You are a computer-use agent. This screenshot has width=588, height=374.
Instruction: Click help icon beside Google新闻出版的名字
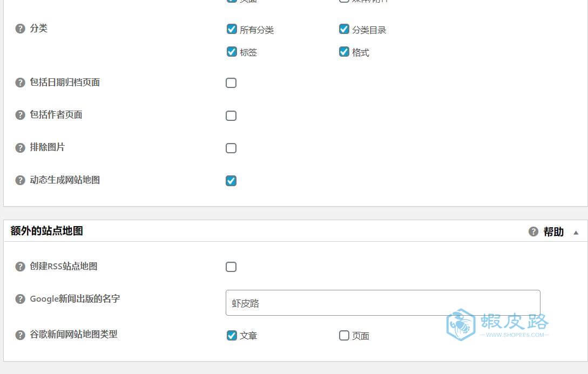point(20,299)
